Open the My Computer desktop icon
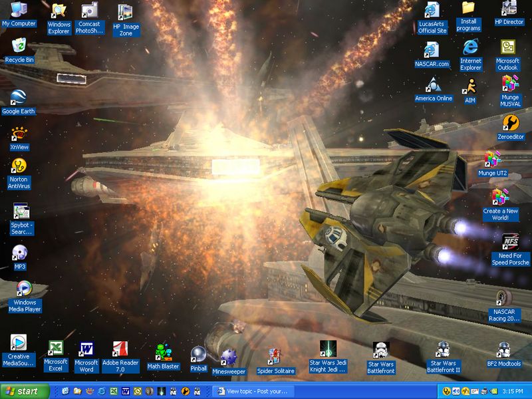Screen dimensions: 532x399 click(x=19, y=14)
